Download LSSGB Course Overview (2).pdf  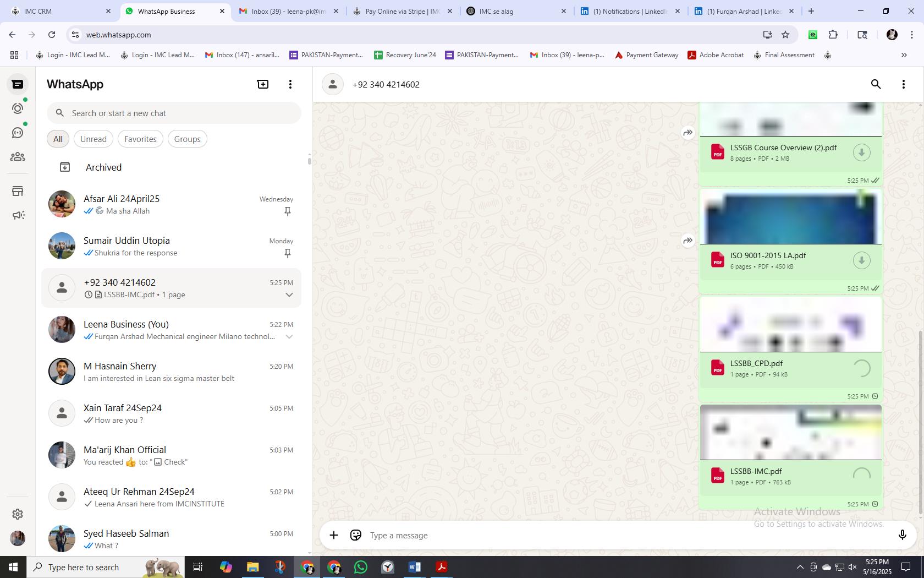click(x=862, y=152)
